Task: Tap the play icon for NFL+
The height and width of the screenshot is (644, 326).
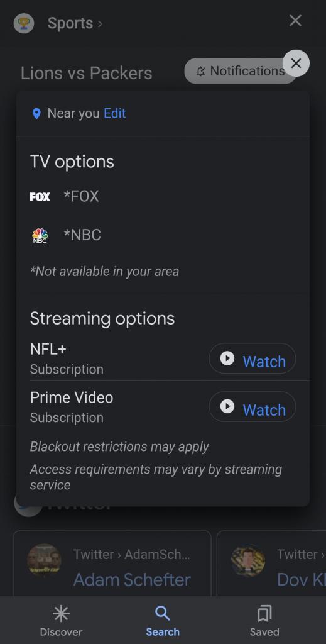Action: pos(227,358)
